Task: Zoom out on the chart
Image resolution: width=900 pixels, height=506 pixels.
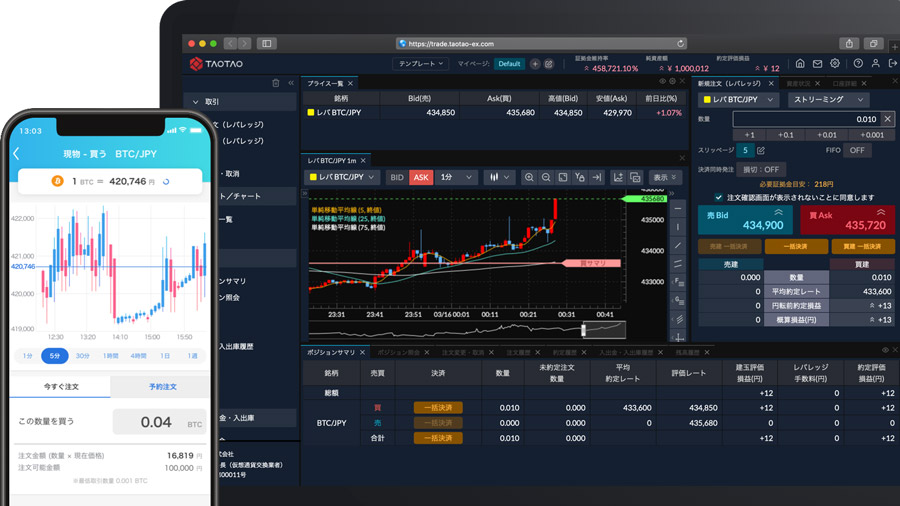Action: 546,177
